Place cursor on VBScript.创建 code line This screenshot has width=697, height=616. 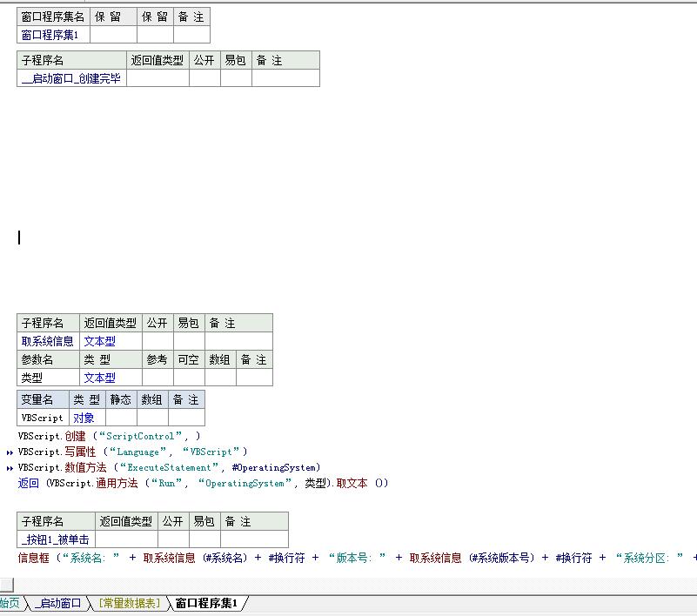click(110, 436)
